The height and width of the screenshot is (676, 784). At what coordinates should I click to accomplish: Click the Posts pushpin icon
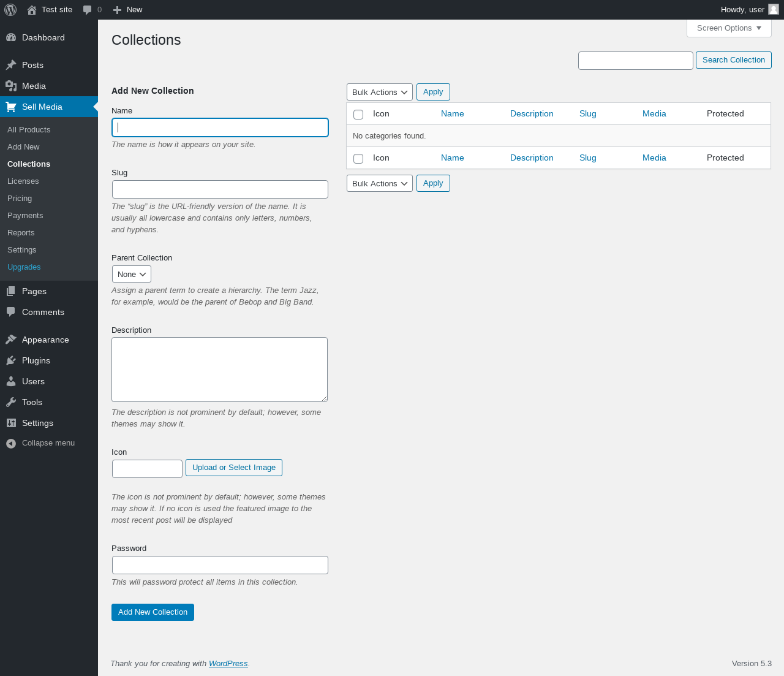(x=11, y=65)
